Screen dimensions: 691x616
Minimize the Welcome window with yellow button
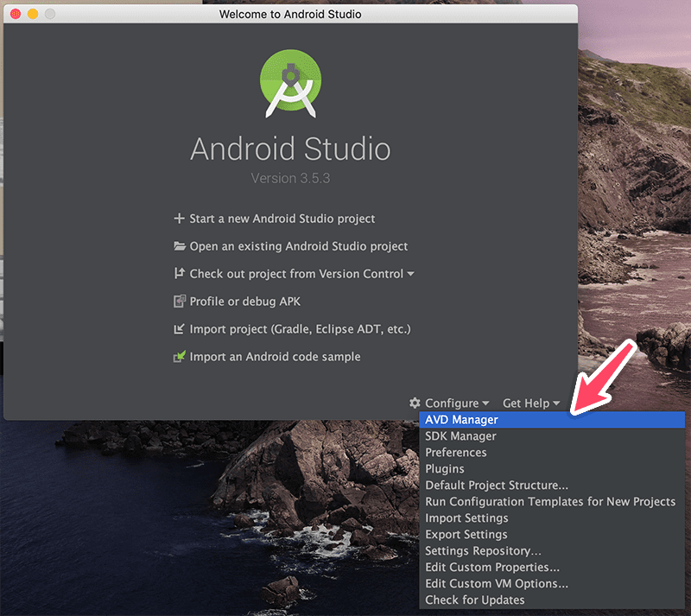33,14
